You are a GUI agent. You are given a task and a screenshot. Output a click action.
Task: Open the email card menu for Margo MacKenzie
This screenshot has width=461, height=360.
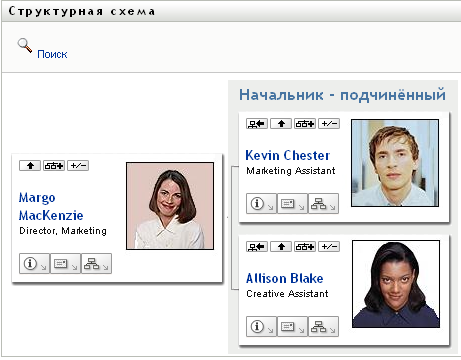[65, 264]
